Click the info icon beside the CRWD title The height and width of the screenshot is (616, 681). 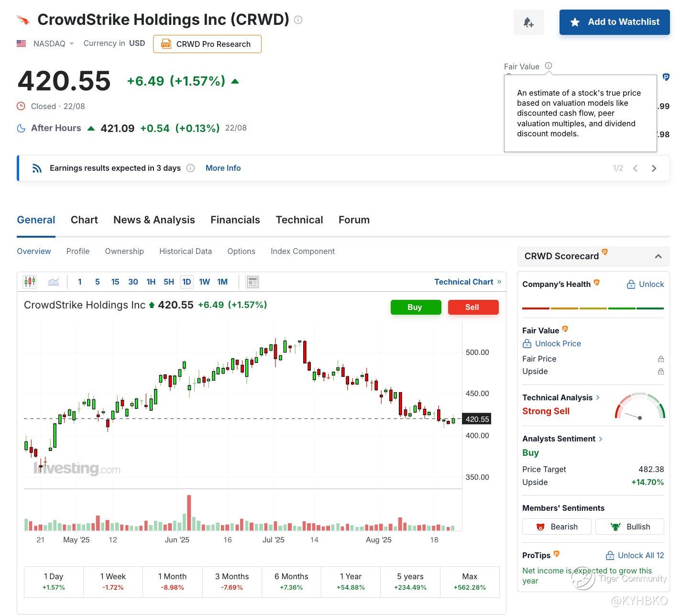click(x=298, y=20)
